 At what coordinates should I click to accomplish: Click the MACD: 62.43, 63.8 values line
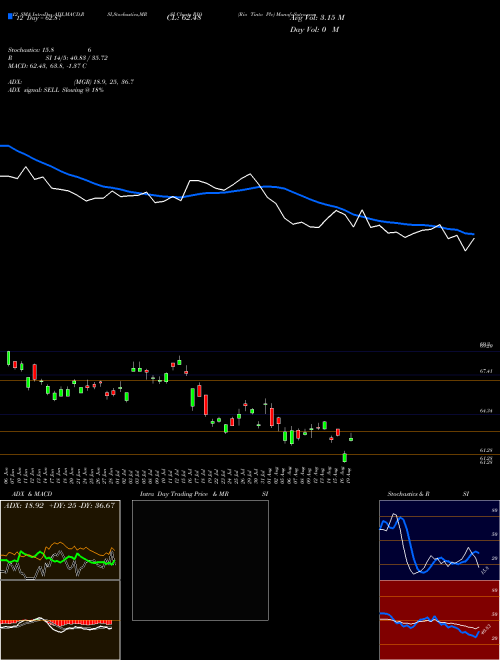48,66
